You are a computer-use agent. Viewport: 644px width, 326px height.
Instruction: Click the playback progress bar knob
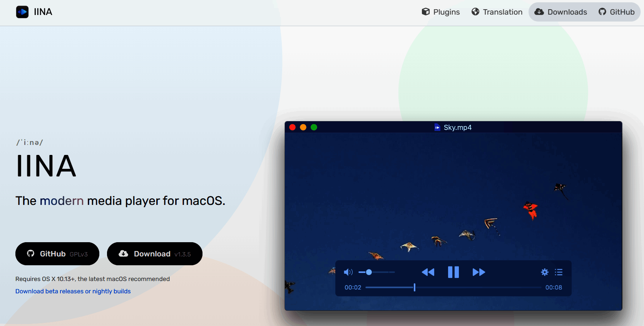[x=415, y=287]
